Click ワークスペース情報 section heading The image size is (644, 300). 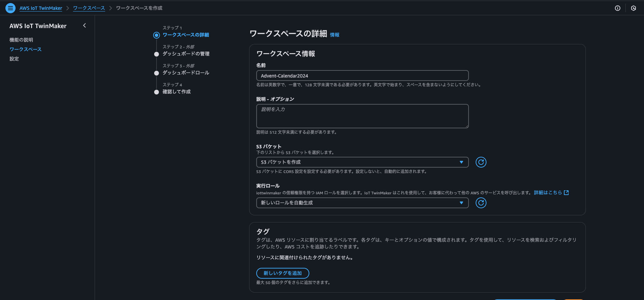pos(286,54)
